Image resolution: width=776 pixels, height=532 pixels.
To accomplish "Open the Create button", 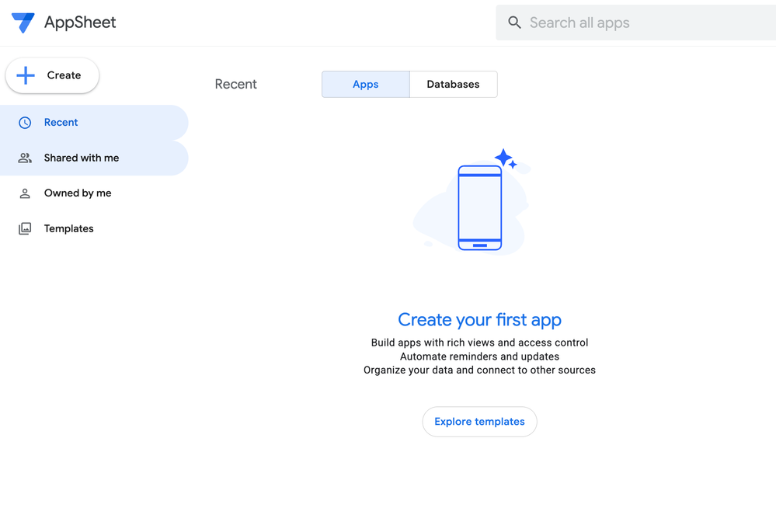I will pos(53,75).
